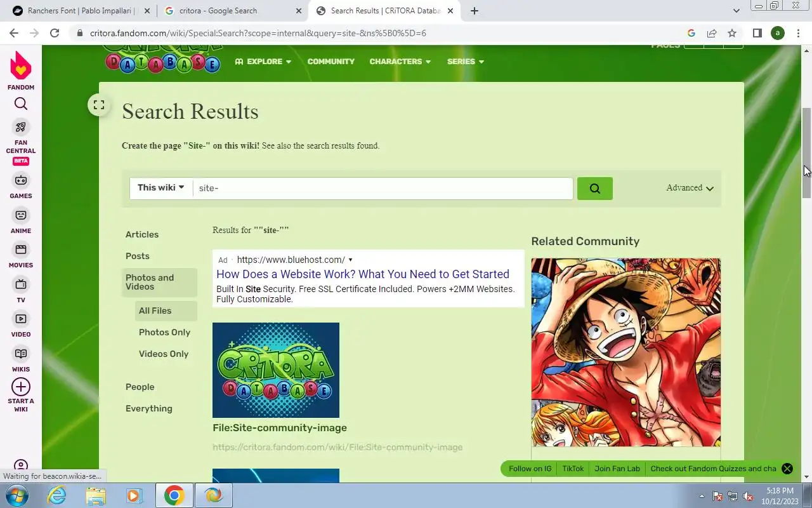Click the Join Fan Lab link
This screenshot has width=812, height=508.
click(617, 469)
